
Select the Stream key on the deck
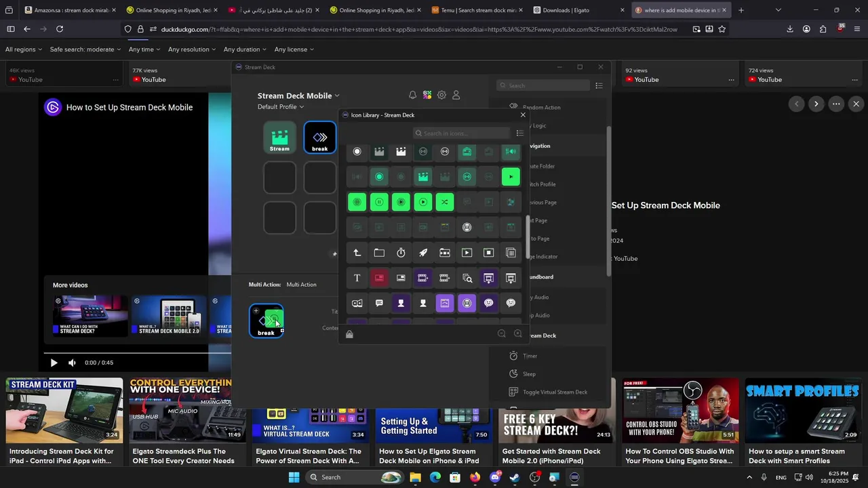[x=279, y=138]
